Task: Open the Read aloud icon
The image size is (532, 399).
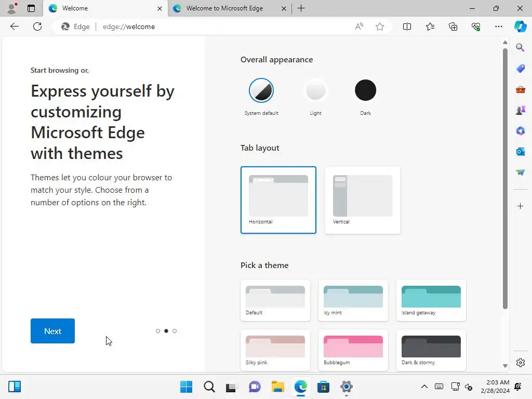Action: (x=359, y=26)
